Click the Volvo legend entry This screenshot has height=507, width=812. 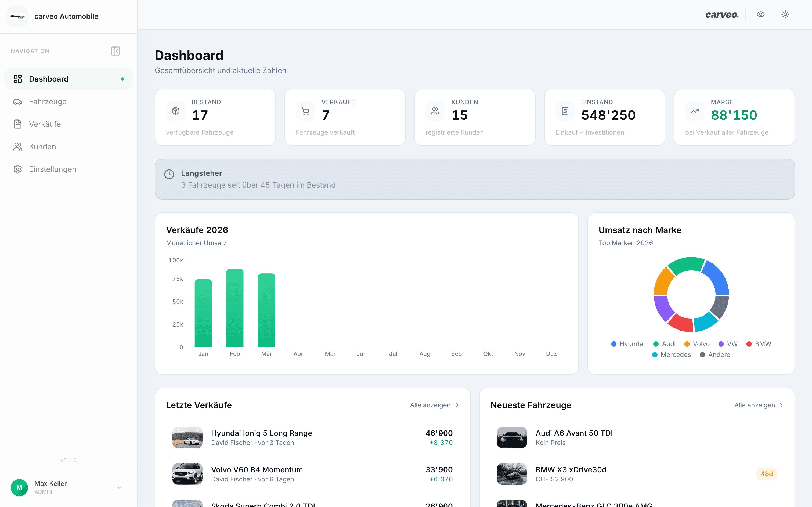click(x=697, y=344)
